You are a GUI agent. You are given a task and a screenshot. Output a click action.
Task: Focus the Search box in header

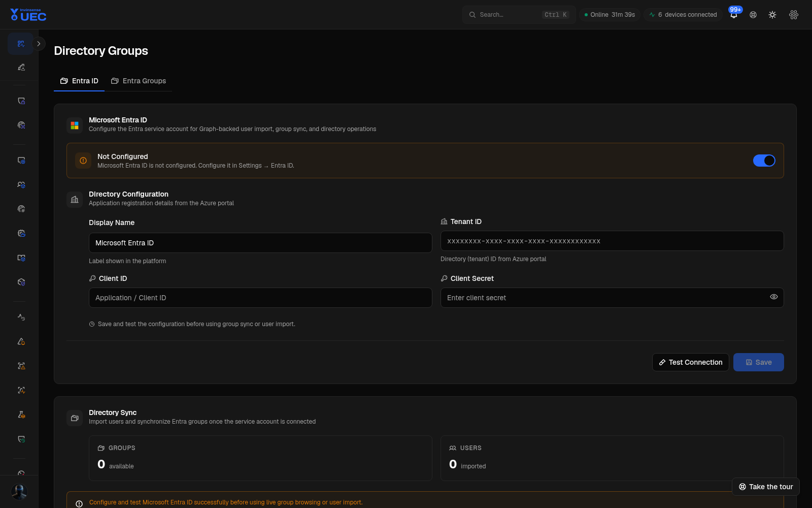point(519,15)
